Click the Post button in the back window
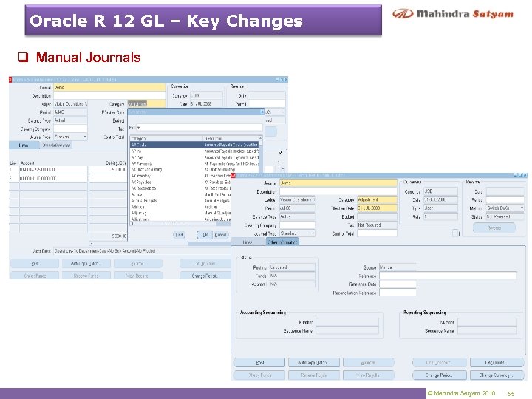 [35, 263]
